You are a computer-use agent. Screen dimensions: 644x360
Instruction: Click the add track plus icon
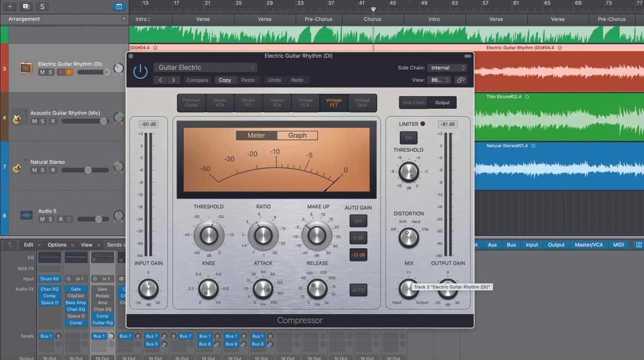(x=11, y=6)
